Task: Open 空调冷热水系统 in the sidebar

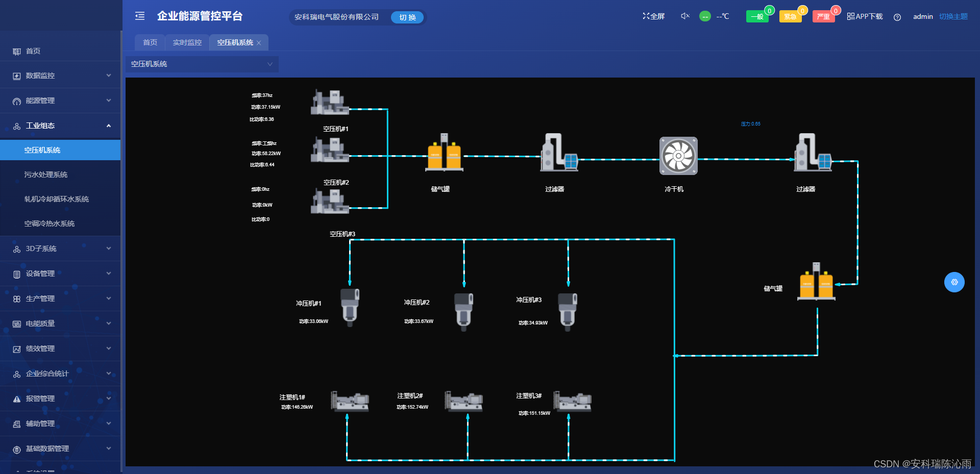Action: click(x=60, y=223)
